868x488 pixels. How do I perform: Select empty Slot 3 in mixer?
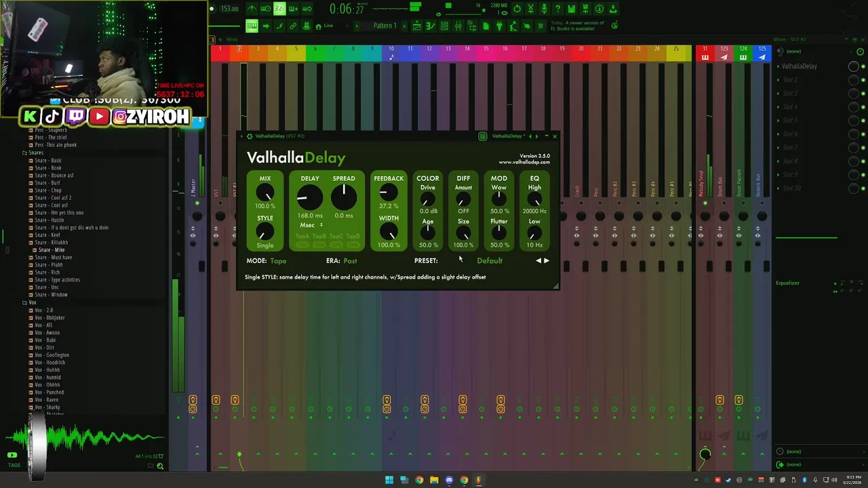(x=790, y=93)
